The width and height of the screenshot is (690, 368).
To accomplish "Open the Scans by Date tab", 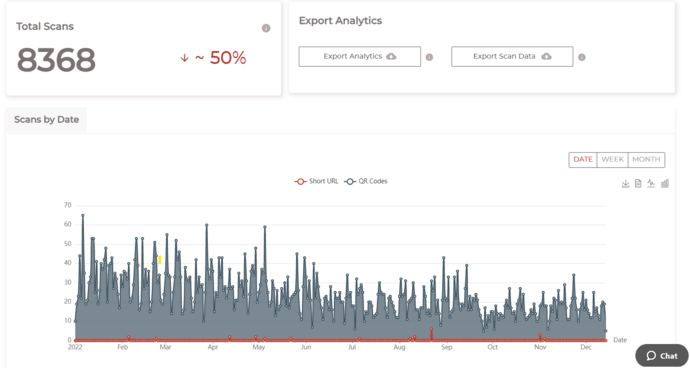I will [47, 120].
